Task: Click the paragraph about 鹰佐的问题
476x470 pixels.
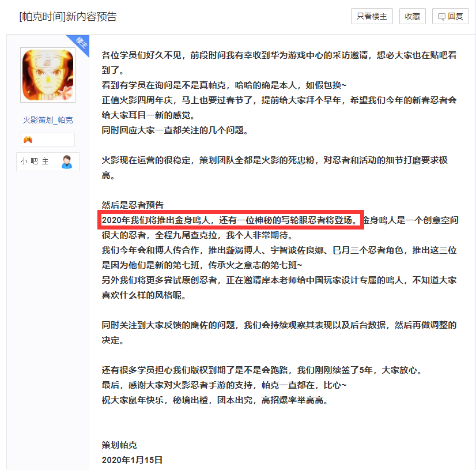Action: [x=279, y=332]
